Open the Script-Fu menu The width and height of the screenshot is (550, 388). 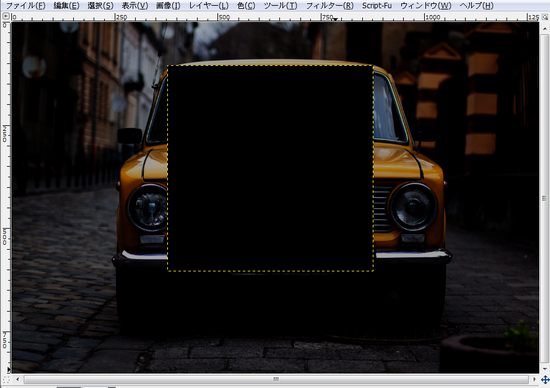tap(377, 6)
